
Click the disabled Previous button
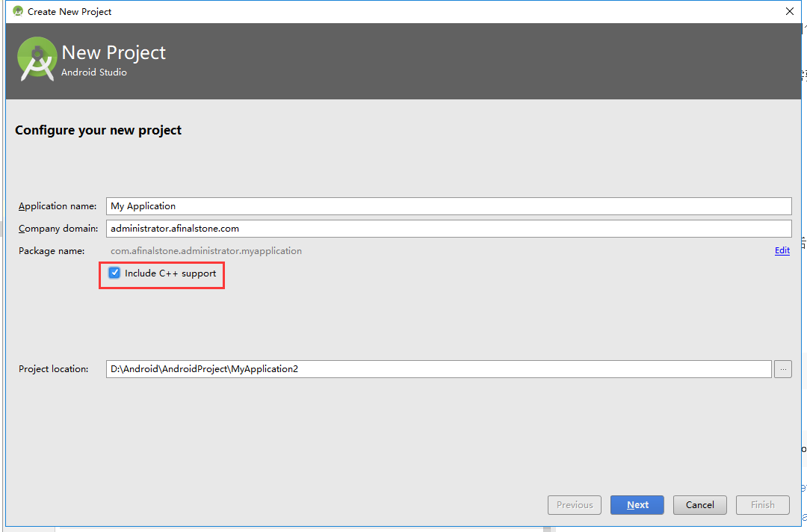coord(575,505)
